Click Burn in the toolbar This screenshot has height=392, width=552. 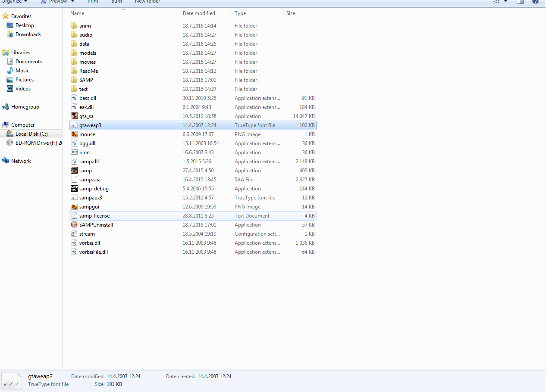click(x=116, y=1)
